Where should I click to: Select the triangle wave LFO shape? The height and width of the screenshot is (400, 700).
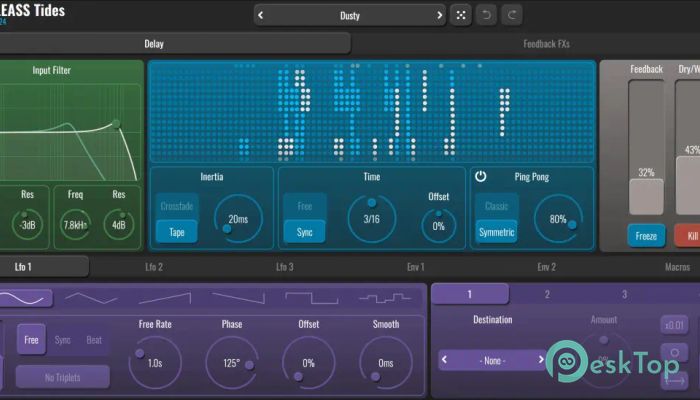[90, 298]
